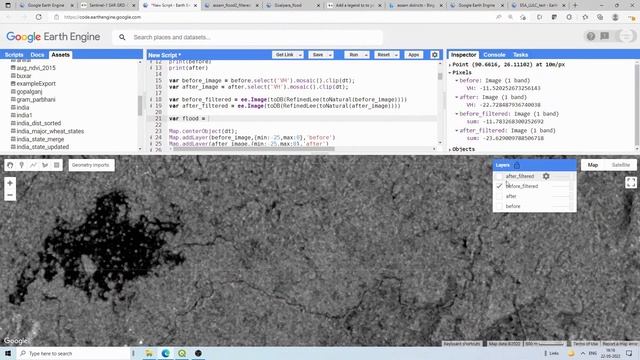Switch to the Scripts tab
This screenshot has width=640, height=360.
[14, 55]
